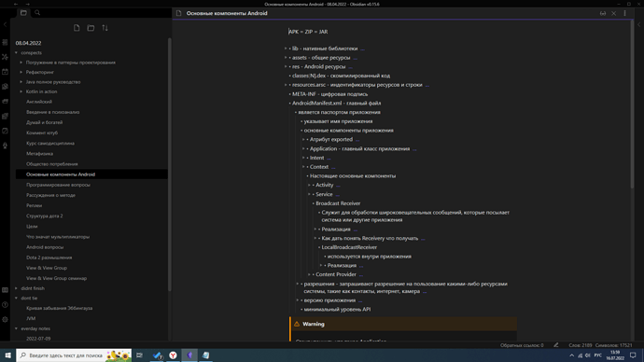
Task: Close the Основные компоненты Android pane
Action: coord(613,13)
